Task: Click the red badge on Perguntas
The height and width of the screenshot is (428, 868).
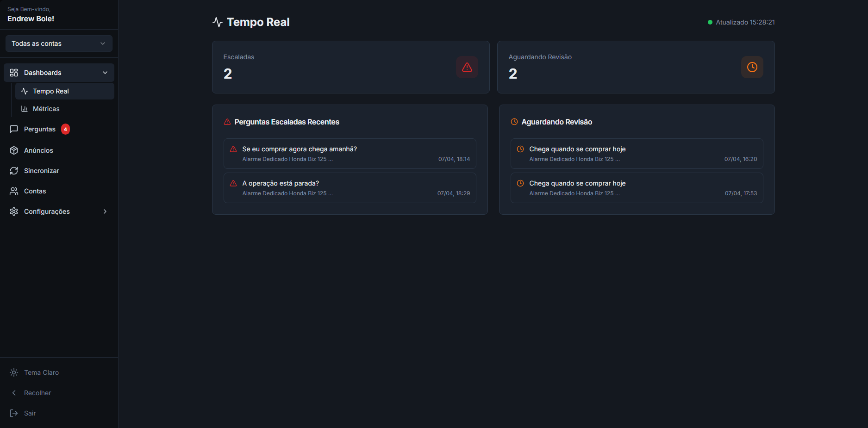Action: coord(66,129)
